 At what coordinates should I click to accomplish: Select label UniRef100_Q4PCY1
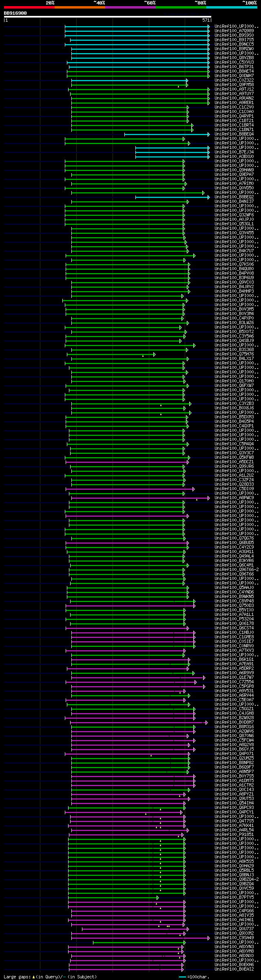[x=234, y=812]
